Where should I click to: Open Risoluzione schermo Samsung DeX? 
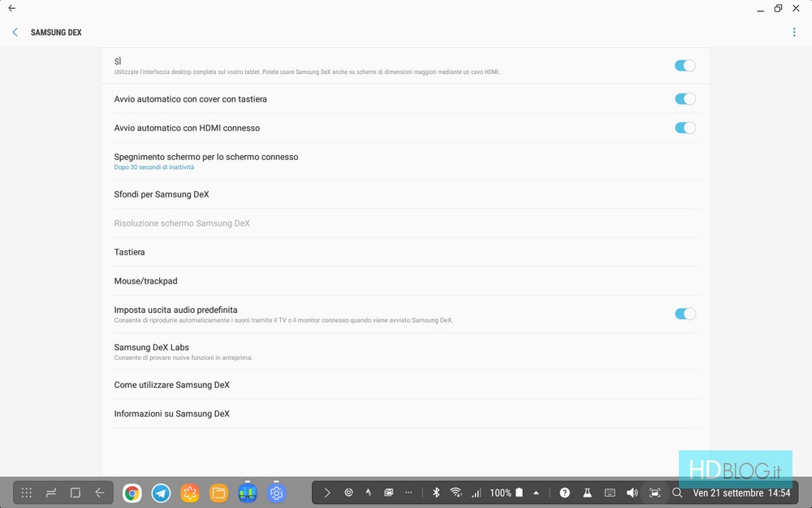pyautogui.click(x=405, y=224)
